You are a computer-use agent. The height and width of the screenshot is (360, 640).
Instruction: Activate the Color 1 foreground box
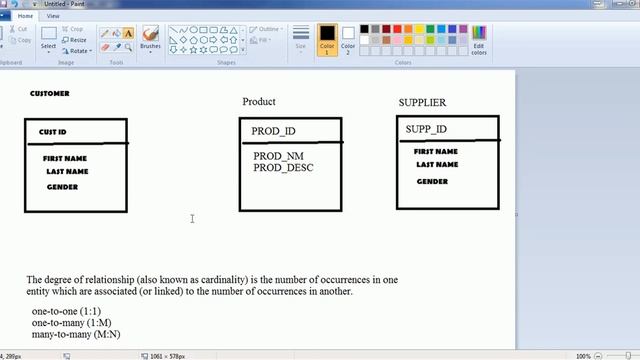[327, 40]
